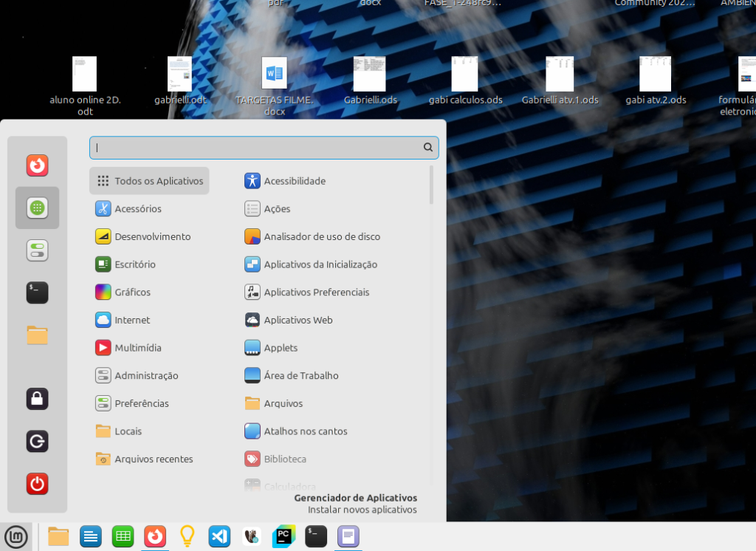Click the lock screen icon in sidebar
The image size is (756, 551).
point(37,399)
